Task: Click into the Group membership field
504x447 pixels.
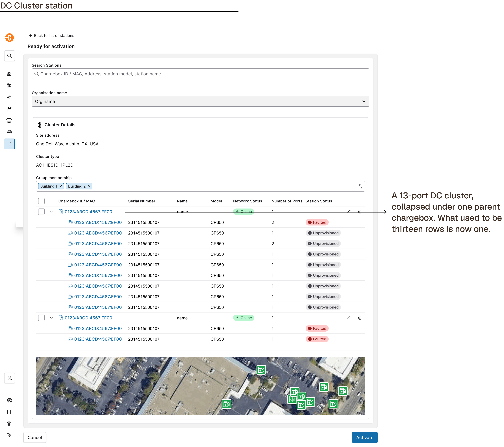Action: 200,186
